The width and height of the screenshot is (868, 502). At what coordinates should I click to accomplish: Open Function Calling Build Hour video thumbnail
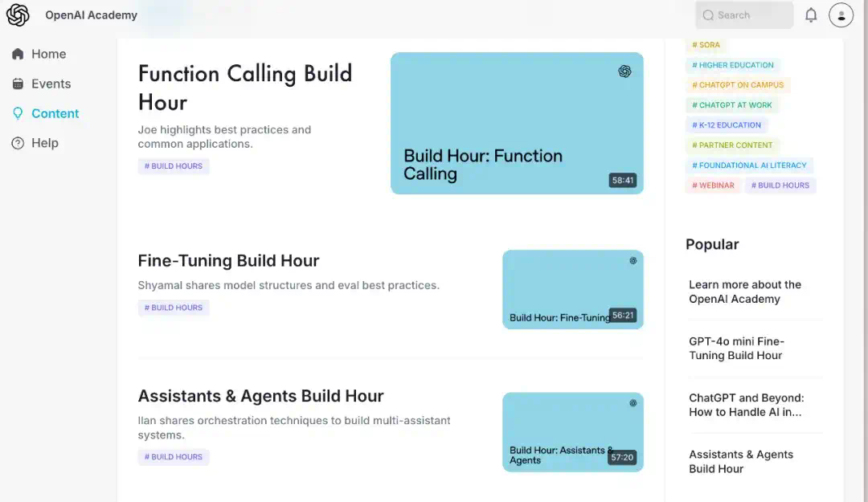[x=517, y=123]
